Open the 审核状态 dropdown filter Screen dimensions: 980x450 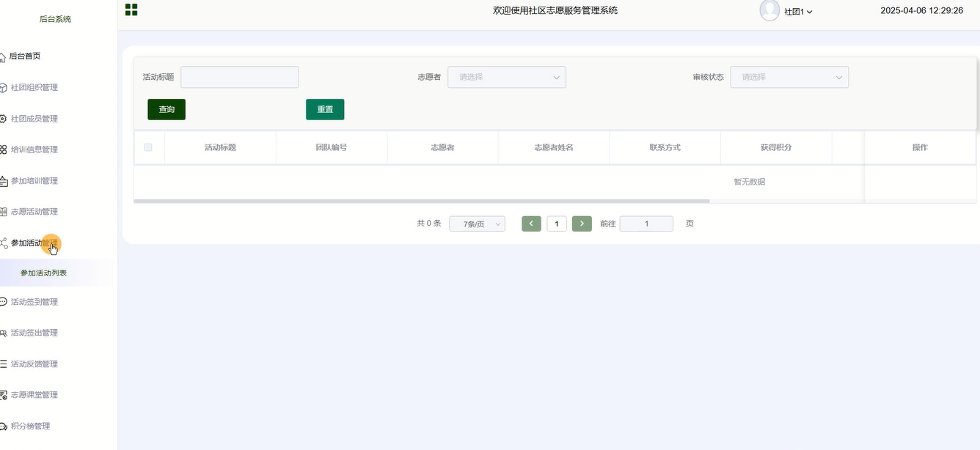pos(789,77)
